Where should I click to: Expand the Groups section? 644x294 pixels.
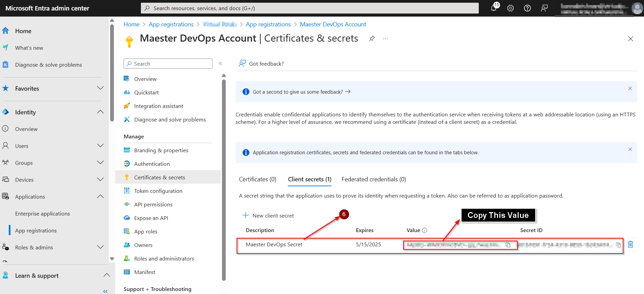(x=100, y=163)
